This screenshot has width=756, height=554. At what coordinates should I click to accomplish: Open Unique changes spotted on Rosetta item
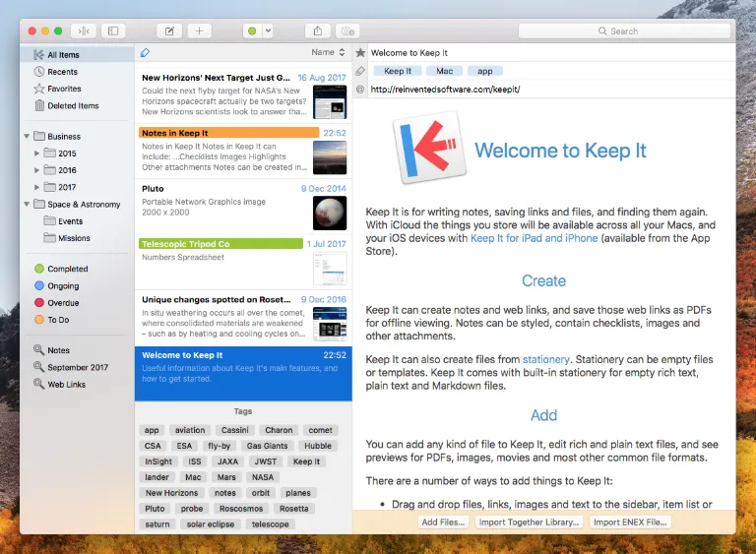coord(243,317)
